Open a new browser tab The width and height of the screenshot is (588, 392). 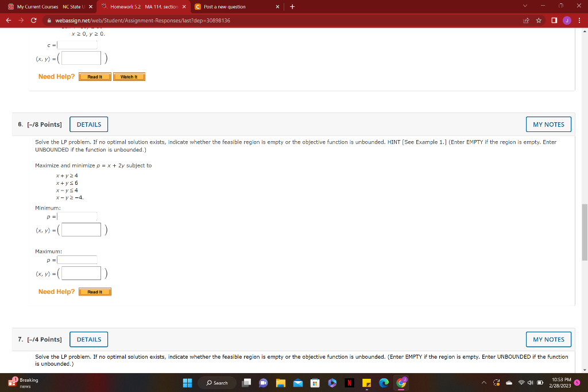(293, 7)
